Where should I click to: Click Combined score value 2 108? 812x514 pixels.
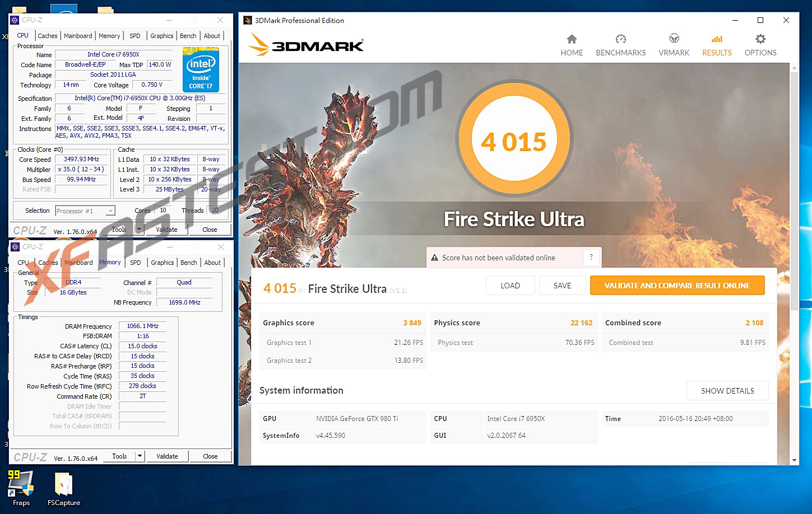(754, 323)
